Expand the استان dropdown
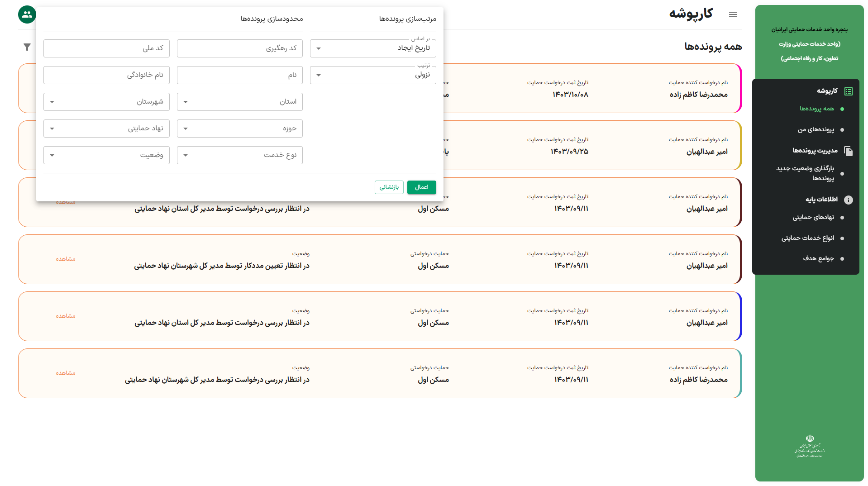This screenshot has height=486, width=868. [239, 102]
